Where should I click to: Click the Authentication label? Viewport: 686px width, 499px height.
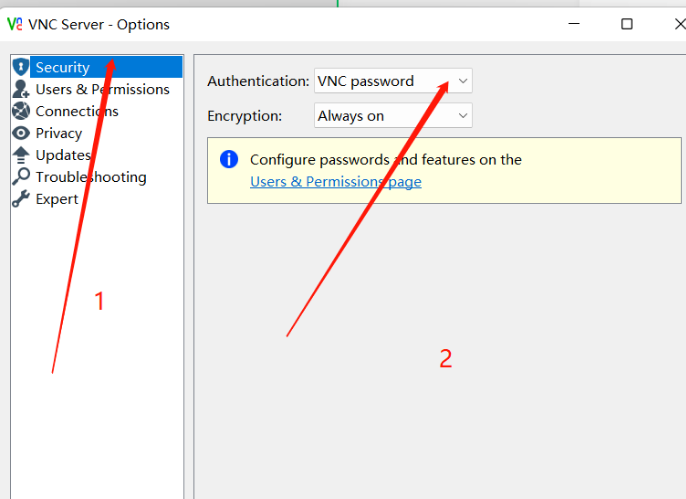(258, 81)
